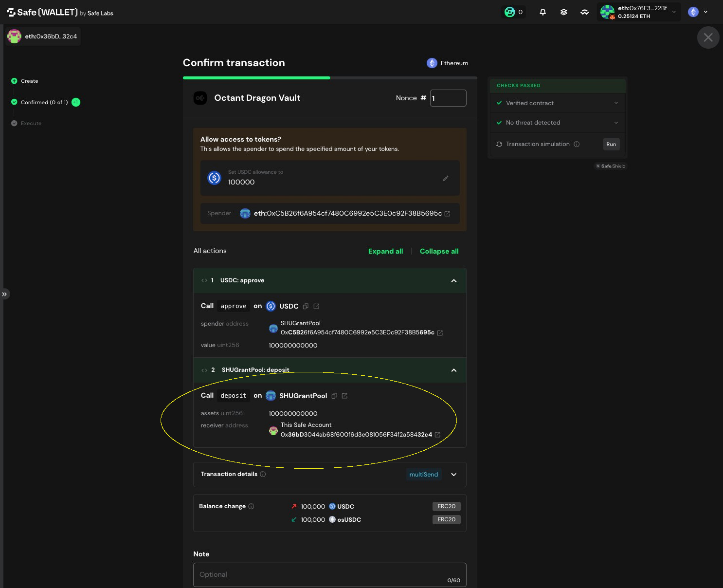
Task: Expand the Transaction details section
Action: [454, 475]
